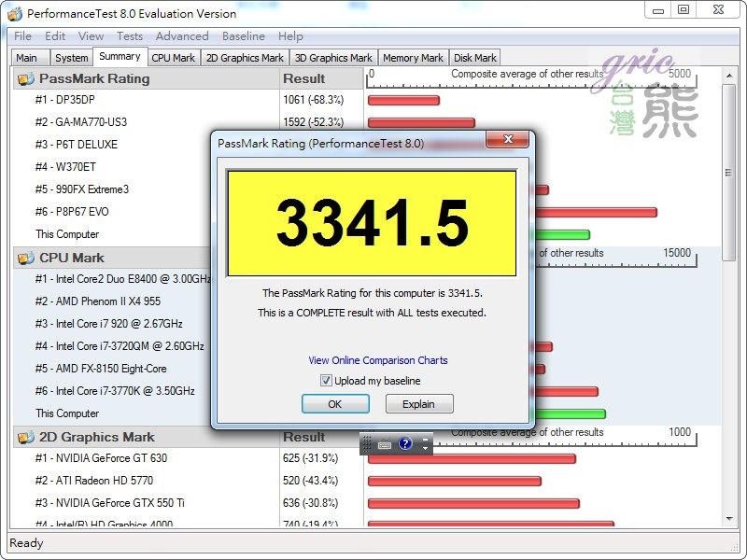This screenshot has width=747, height=560.
Task: Select row '#5 - AMD FX-8150 Eight-Core'
Action: (101, 368)
